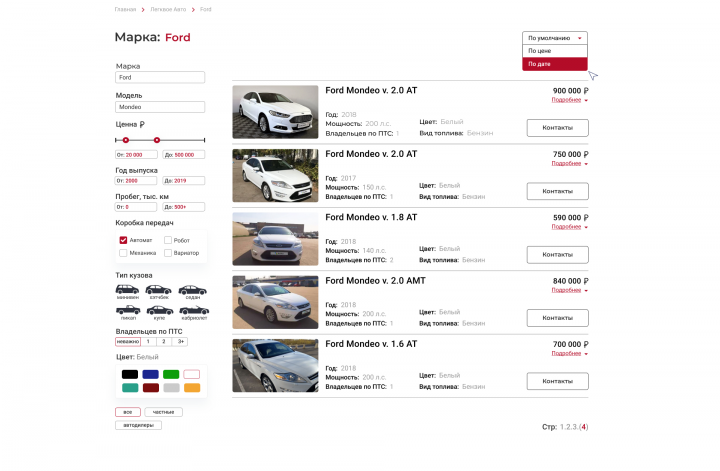
Task: Pick the green color swatch
Action: (x=171, y=375)
